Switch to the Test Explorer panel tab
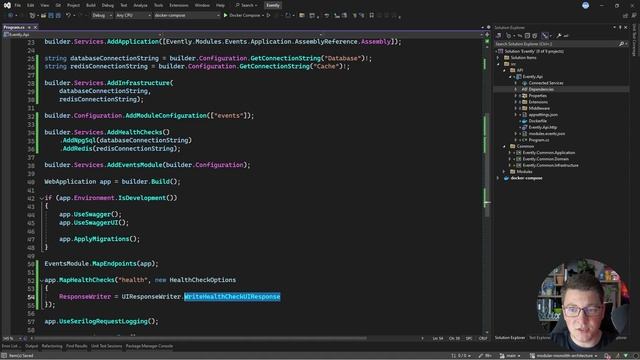The height and width of the screenshot is (360, 640). pos(540,338)
